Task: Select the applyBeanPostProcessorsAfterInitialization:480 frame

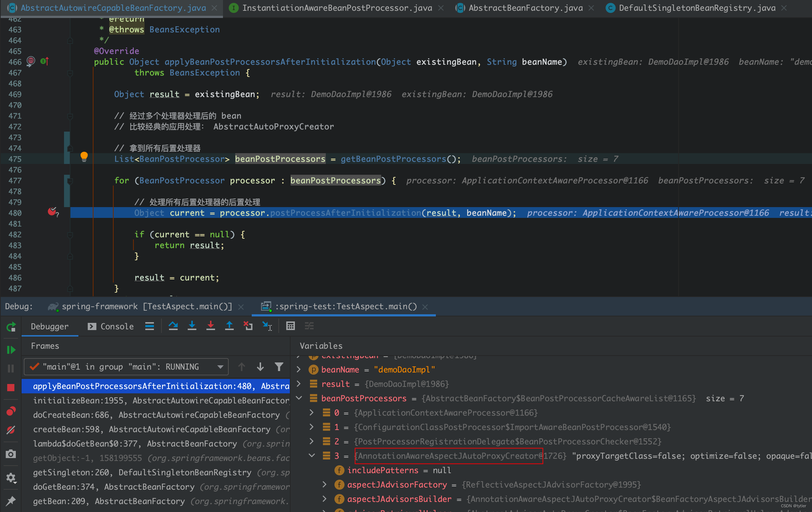Action: click(156, 386)
